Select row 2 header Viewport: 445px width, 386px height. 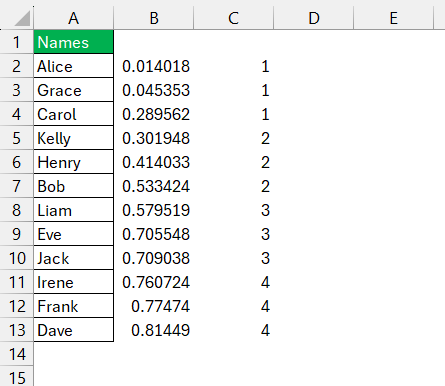coord(17,66)
